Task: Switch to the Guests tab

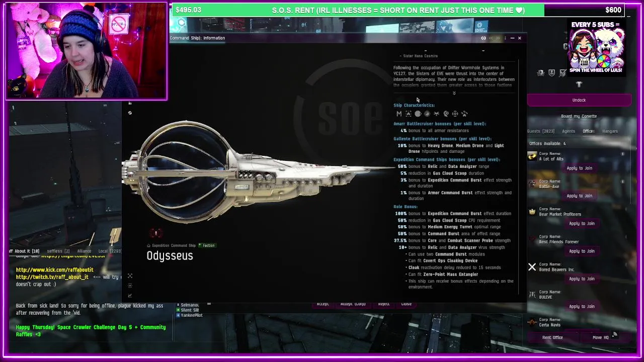Action: click(540, 131)
